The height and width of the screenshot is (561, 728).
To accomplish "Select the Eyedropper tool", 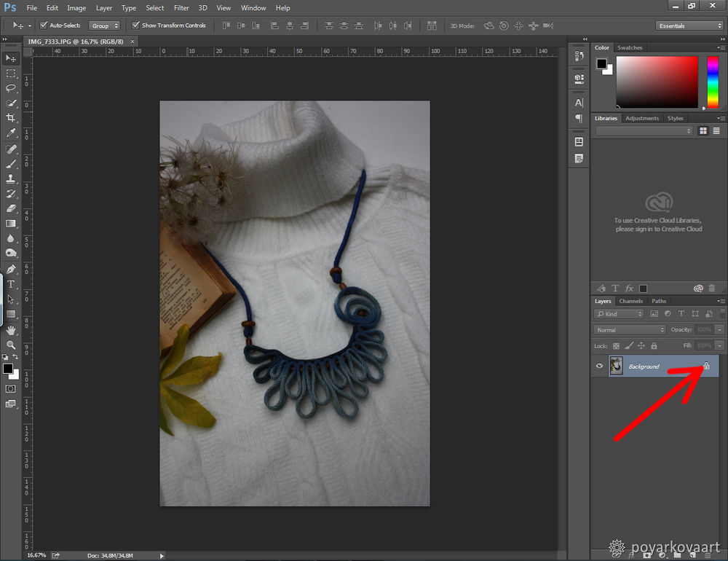I will click(11, 133).
